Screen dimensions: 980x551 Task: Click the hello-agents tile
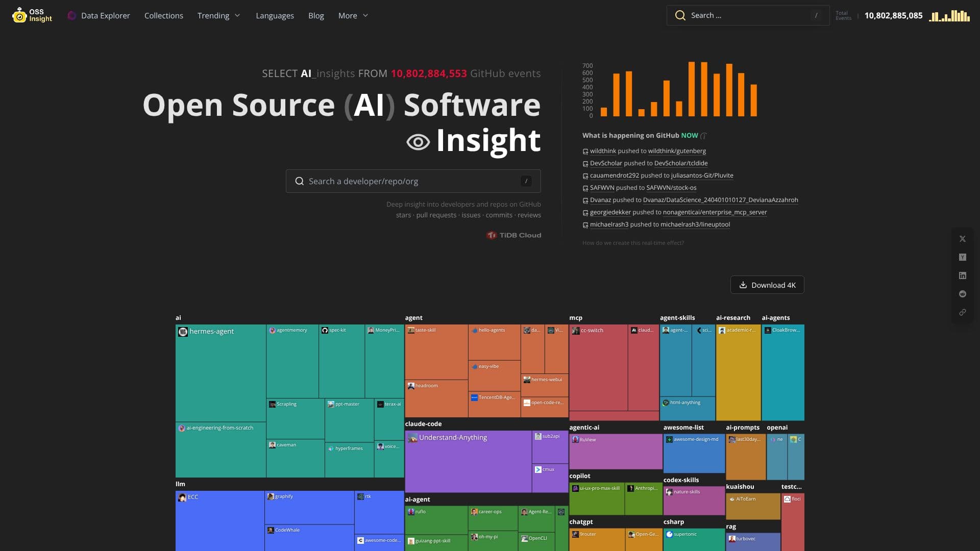click(x=494, y=342)
